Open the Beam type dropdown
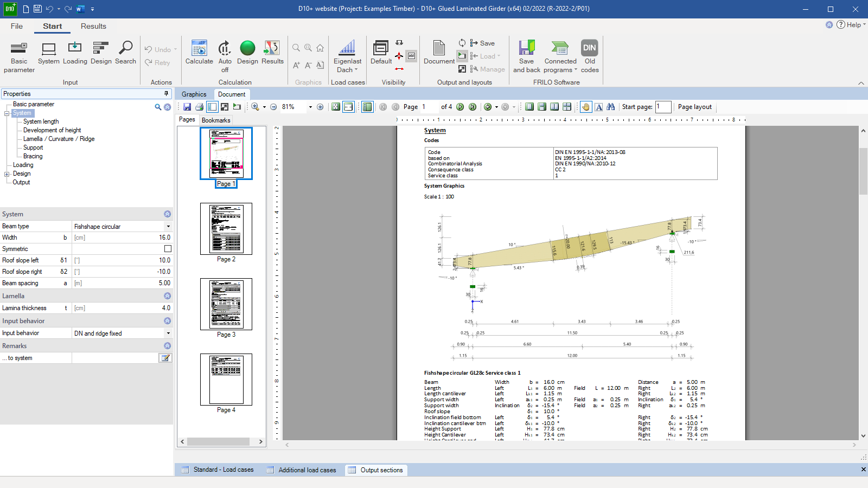This screenshot has width=868, height=488. click(x=168, y=227)
